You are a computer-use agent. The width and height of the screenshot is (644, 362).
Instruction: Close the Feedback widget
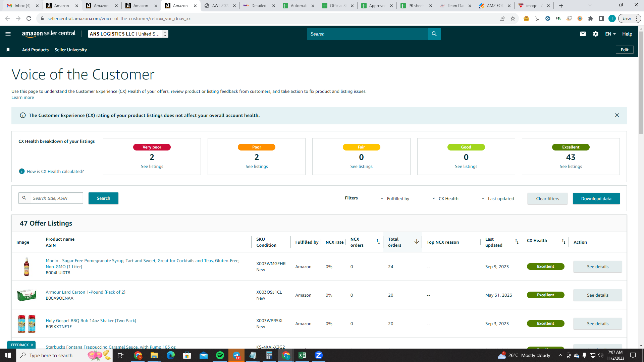[x=32, y=345]
